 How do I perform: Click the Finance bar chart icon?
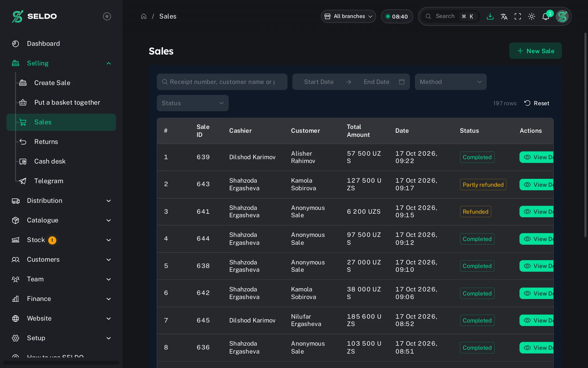(x=16, y=299)
